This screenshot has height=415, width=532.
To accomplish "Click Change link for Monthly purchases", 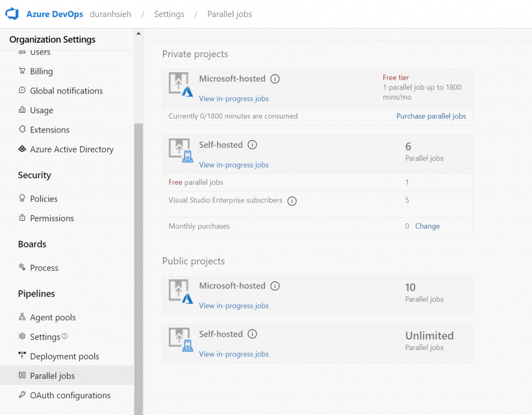I will click(428, 226).
